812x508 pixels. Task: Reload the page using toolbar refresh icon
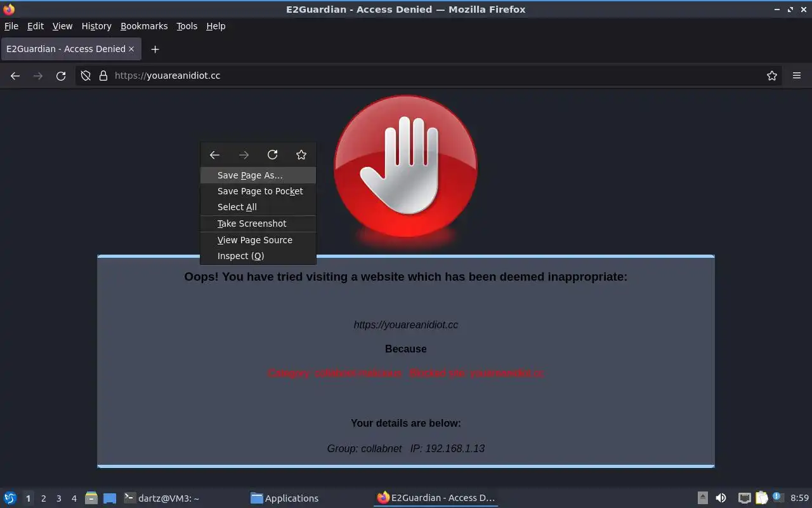click(x=61, y=76)
